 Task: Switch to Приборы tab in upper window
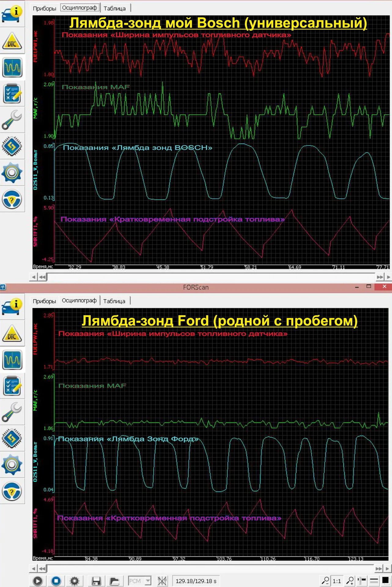tap(45, 8)
